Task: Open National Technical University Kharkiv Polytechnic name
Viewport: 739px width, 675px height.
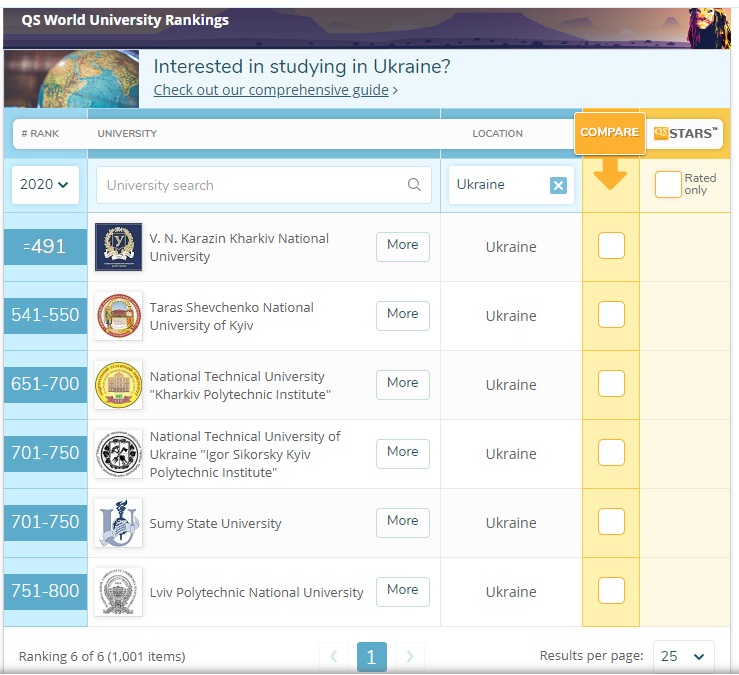Action: pyautogui.click(x=240, y=385)
